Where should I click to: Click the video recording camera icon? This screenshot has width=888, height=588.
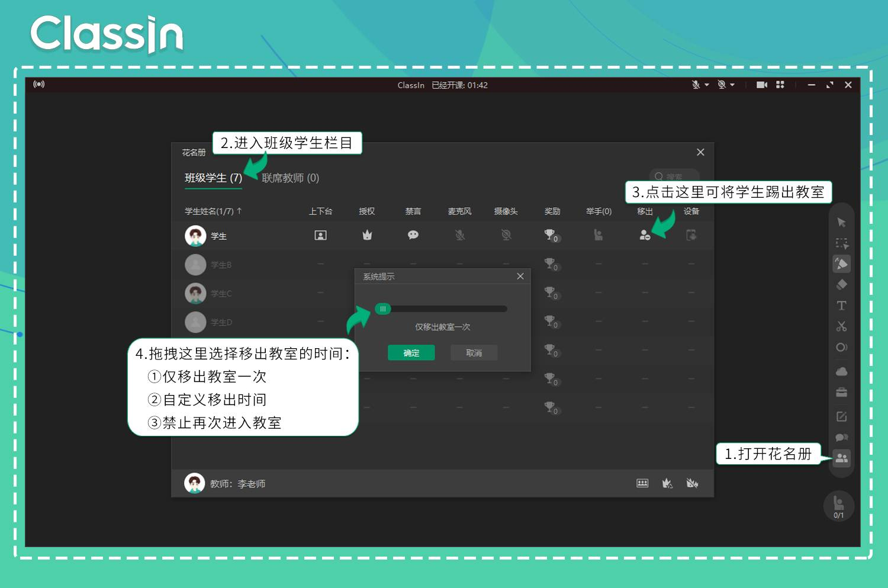tap(762, 85)
